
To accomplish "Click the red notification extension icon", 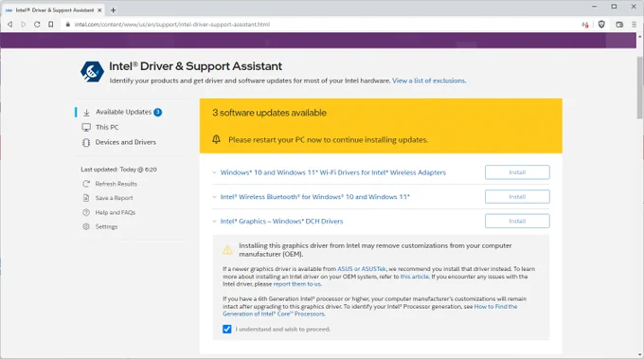I will coord(585,25).
